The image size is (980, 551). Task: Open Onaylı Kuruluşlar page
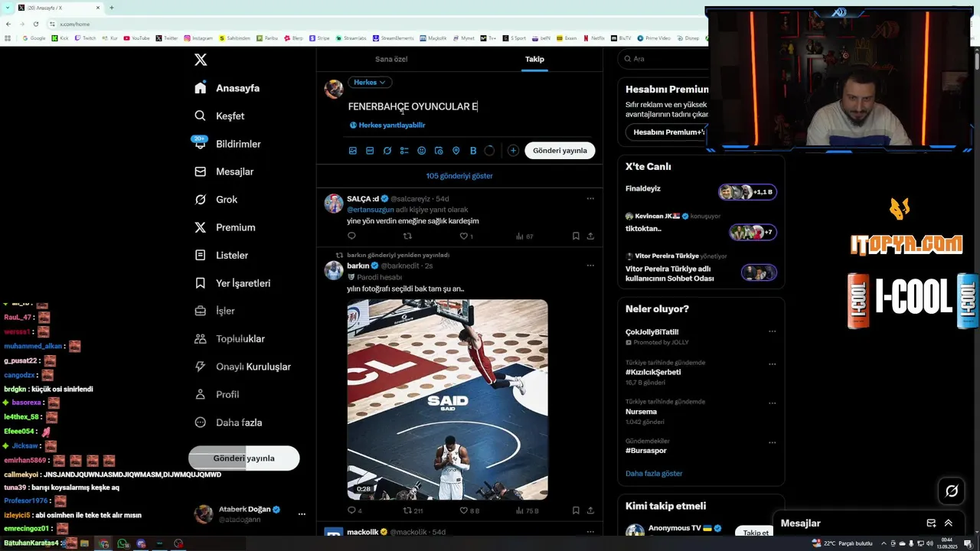[242, 367]
